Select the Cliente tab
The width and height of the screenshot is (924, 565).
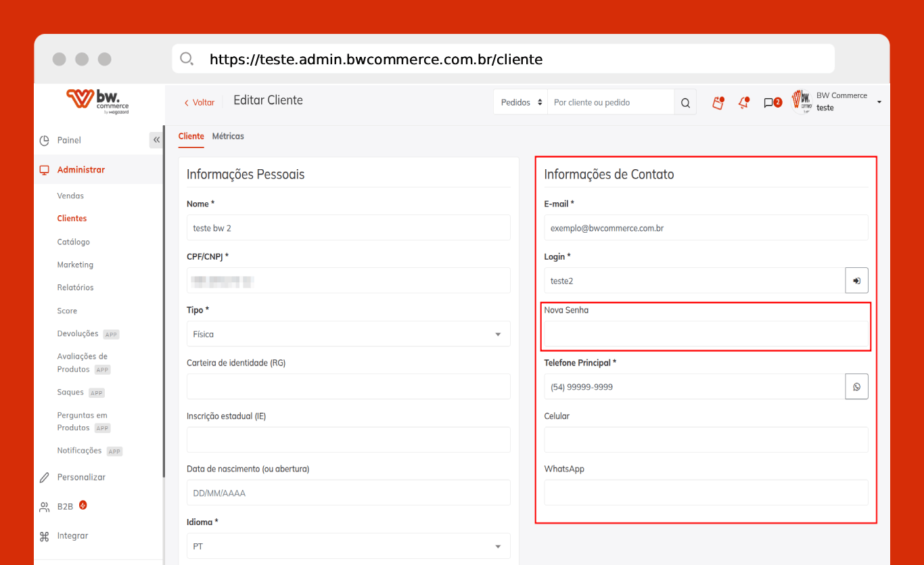191,136
